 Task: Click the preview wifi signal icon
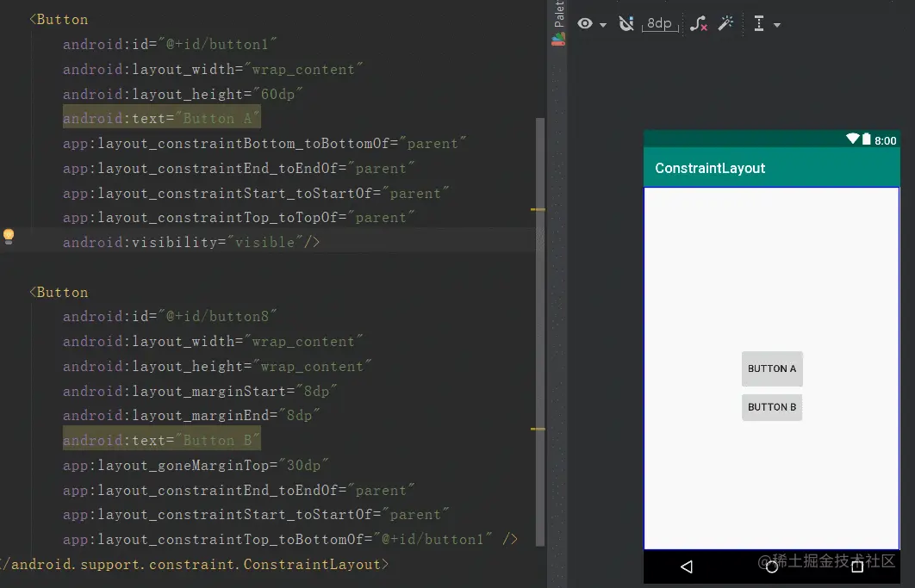point(853,139)
